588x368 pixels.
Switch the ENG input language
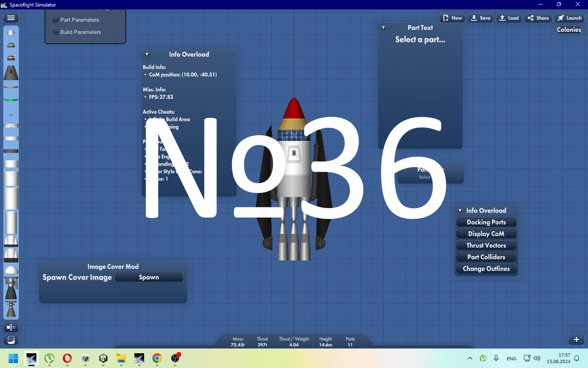tap(512, 359)
